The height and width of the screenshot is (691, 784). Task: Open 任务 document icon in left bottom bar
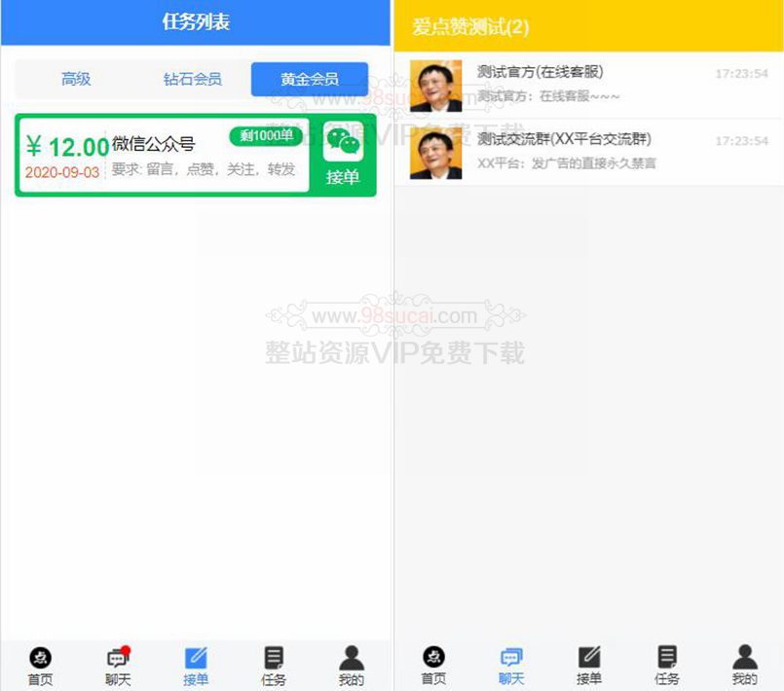[274, 659]
